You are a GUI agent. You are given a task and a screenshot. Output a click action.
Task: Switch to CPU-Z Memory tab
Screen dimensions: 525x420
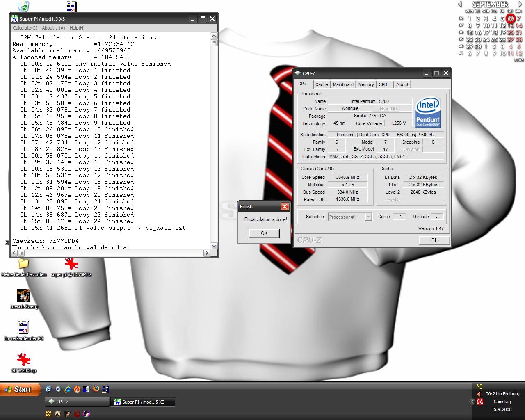(x=366, y=84)
